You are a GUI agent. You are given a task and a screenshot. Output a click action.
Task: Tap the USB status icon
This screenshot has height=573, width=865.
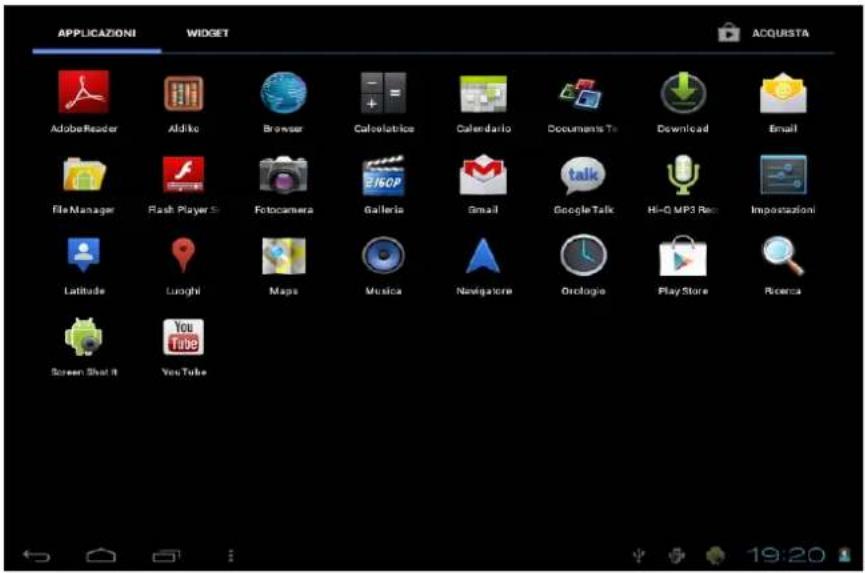(x=639, y=555)
